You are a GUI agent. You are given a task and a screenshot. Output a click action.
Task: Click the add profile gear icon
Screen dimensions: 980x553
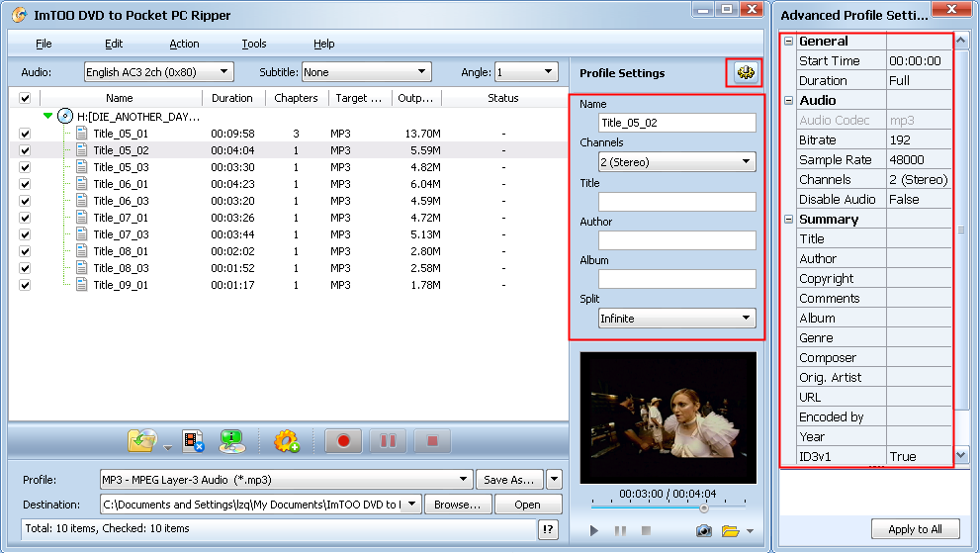pos(286,441)
